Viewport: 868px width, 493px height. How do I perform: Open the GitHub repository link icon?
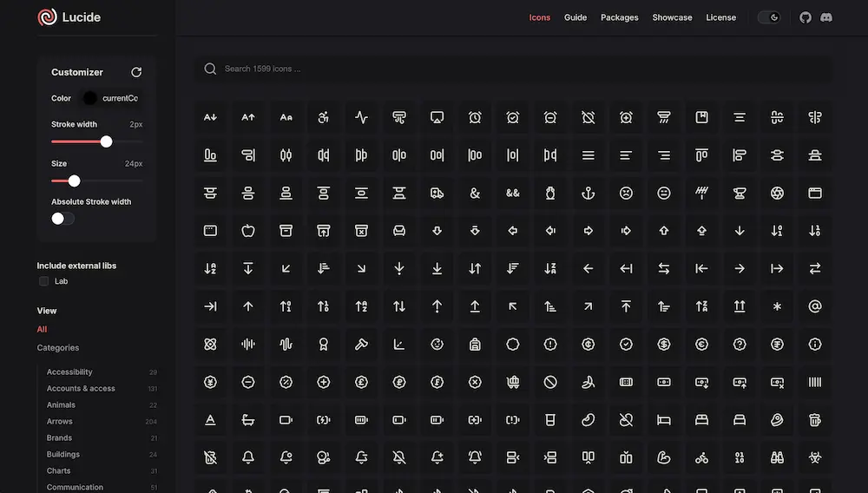pos(806,17)
